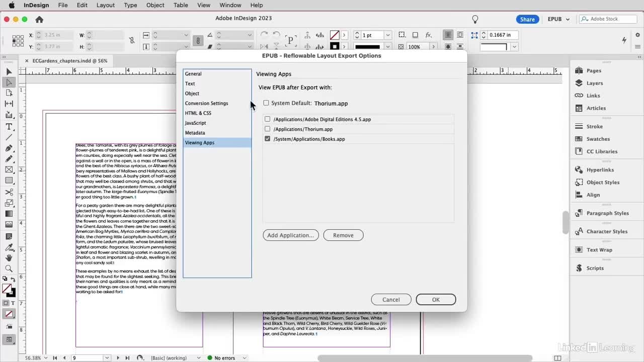644x362 pixels.
Task: Click the Apply None color button
Action: click(x=9, y=314)
